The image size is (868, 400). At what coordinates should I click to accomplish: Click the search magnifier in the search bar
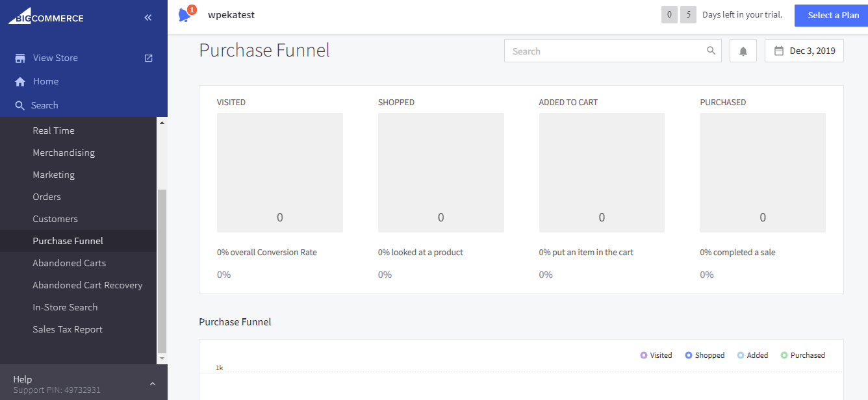coord(711,51)
